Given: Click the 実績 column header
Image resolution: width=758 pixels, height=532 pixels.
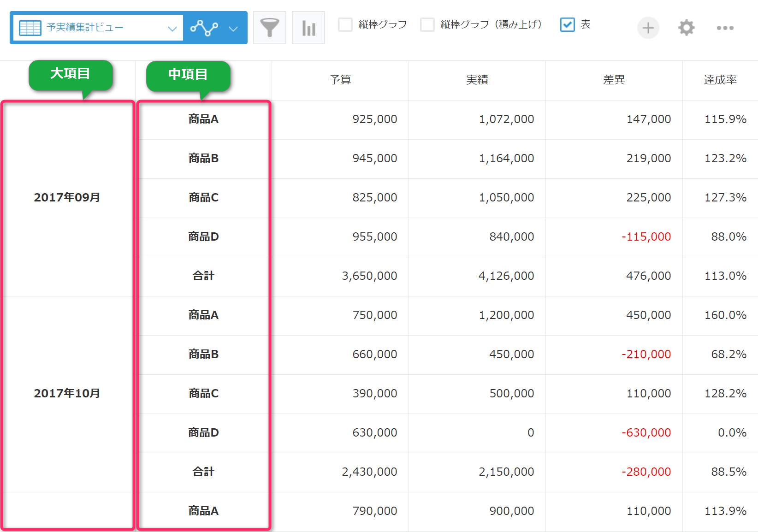Looking at the screenshot, I should pos(477,80).
